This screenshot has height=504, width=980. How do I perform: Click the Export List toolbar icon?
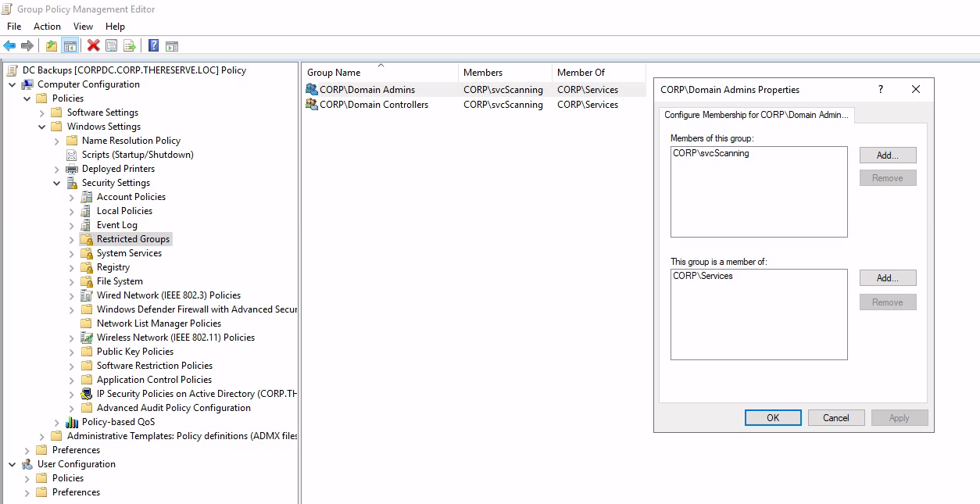click(130, 46)
